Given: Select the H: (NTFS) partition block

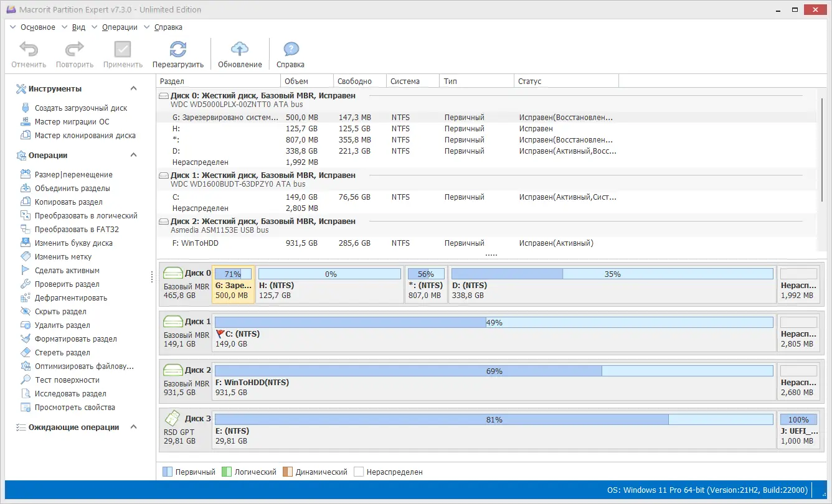Looking at the screenshot, I should (329, 284).
